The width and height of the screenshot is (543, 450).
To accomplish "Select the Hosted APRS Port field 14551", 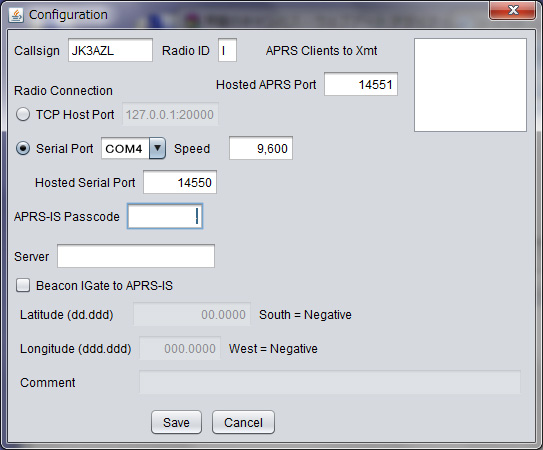I will point(361,84).
